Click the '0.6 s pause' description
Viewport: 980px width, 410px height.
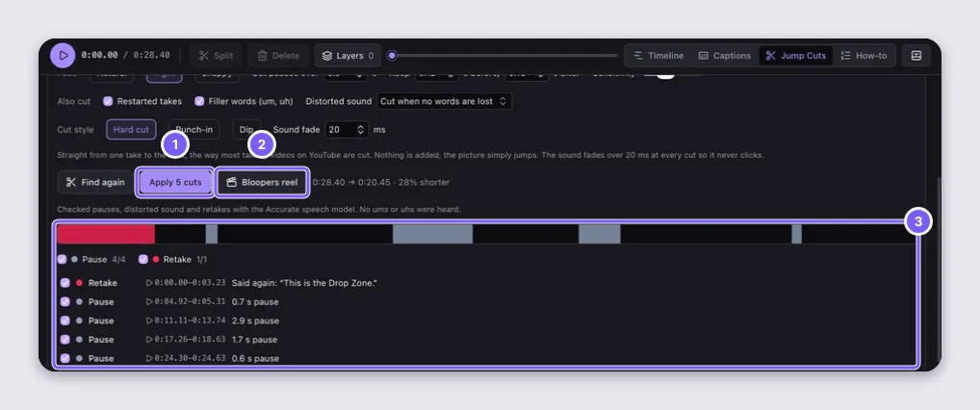point(255,358)
